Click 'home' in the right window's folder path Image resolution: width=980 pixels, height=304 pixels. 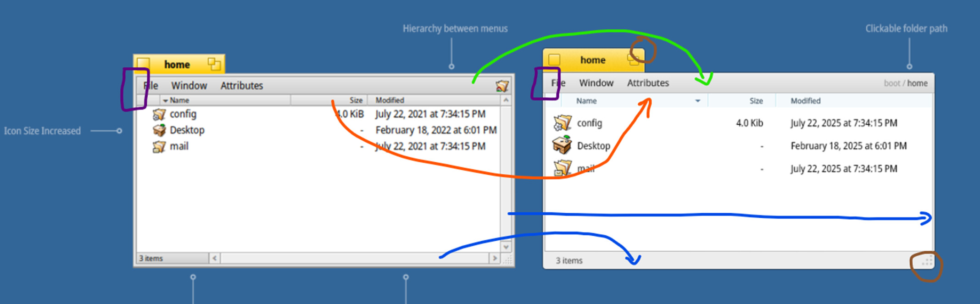point(917,83)
